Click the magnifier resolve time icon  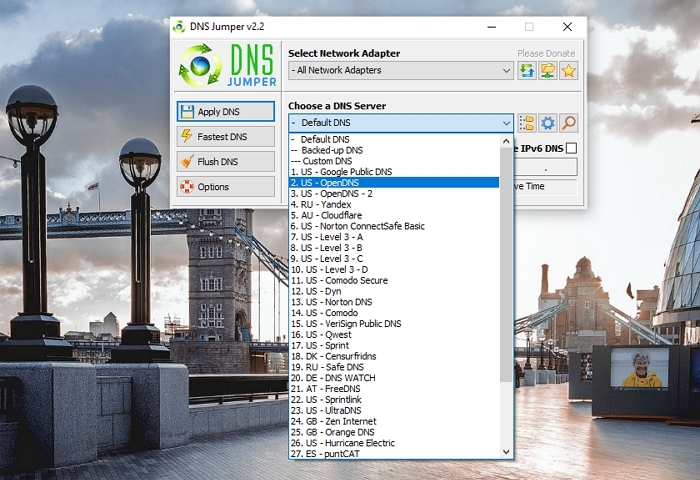coord(568,123)
